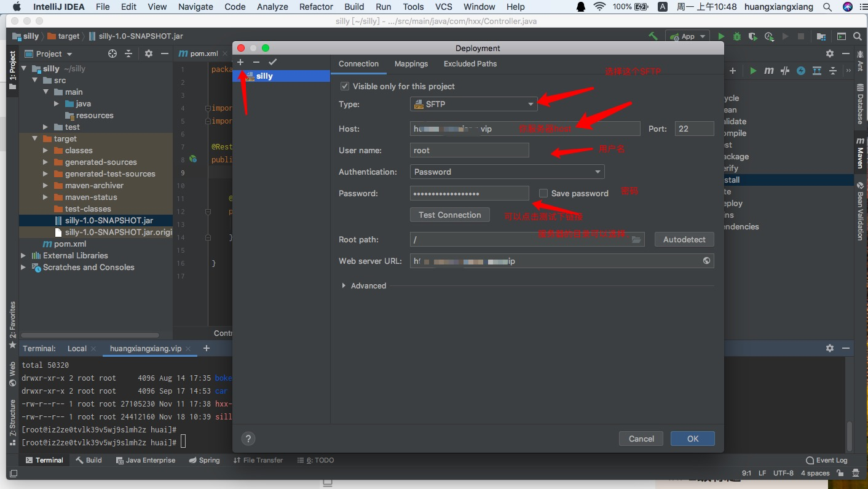Switch to Local terminal tab
The width and height of the screenshot is (868, 489).
point(77,348)
